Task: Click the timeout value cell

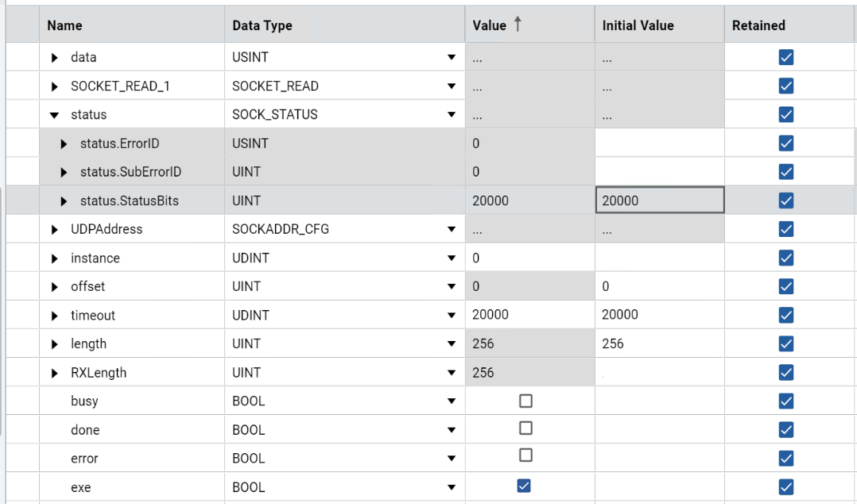Action: 528,315
